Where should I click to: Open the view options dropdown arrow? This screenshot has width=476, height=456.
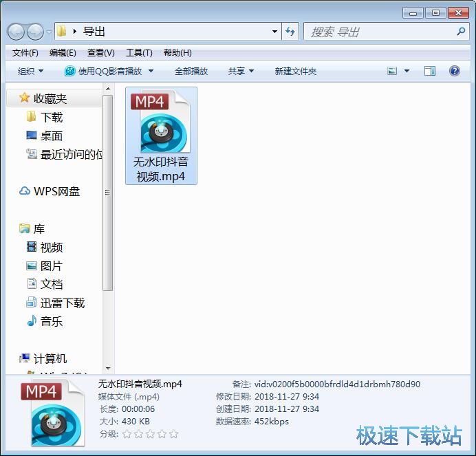point(407,71)
